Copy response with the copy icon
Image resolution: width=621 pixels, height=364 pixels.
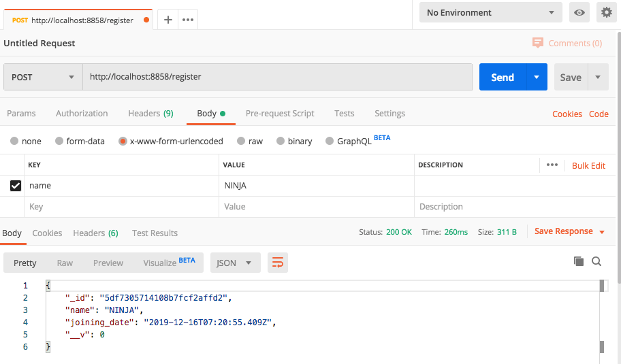[x=579, y=261]
